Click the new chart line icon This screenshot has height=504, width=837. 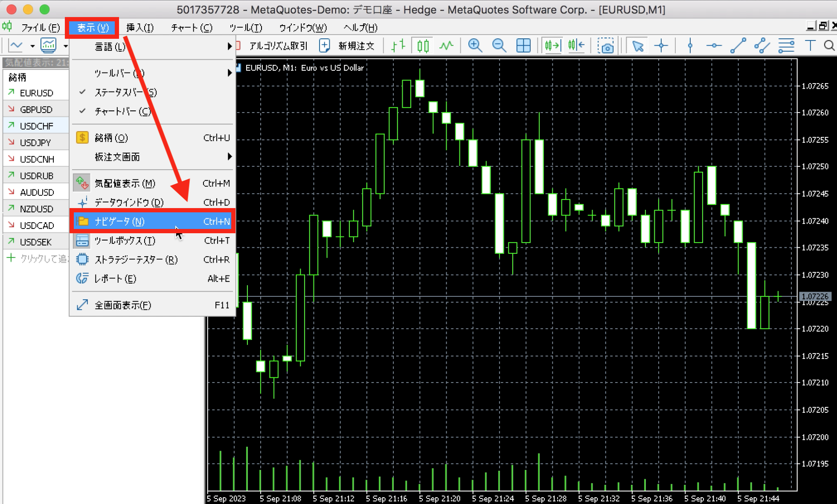click(16, 45)
